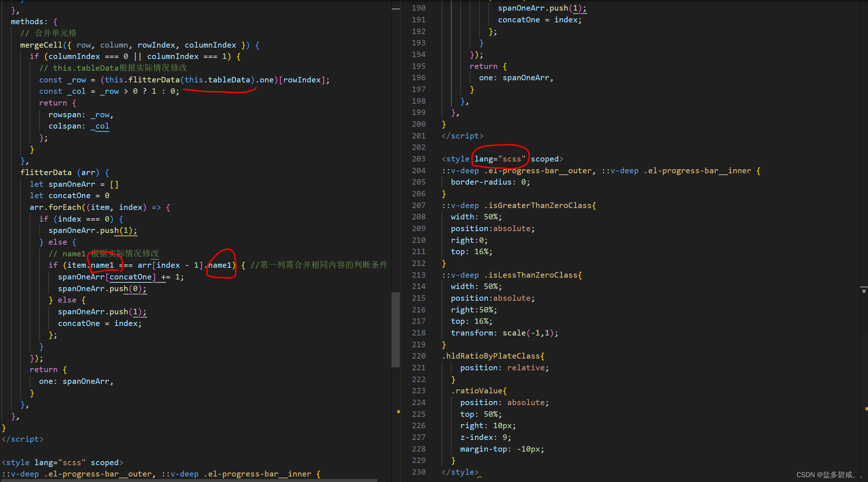
Task: Click the return keyword on line 195
Action: [x=483, y=66]
